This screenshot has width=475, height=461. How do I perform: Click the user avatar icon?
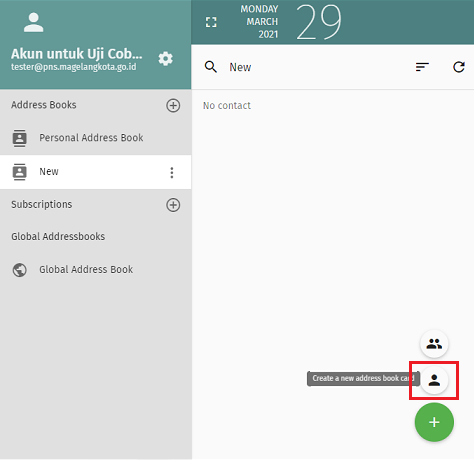pos(33,23)
